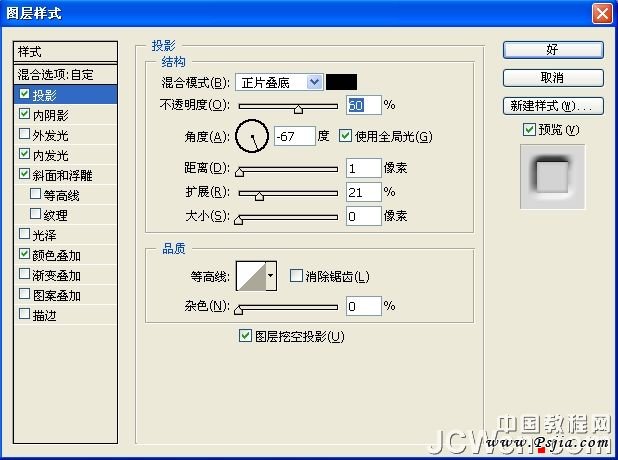
Task: Click the 大小 size value field
Action: (x=364, y=216)
